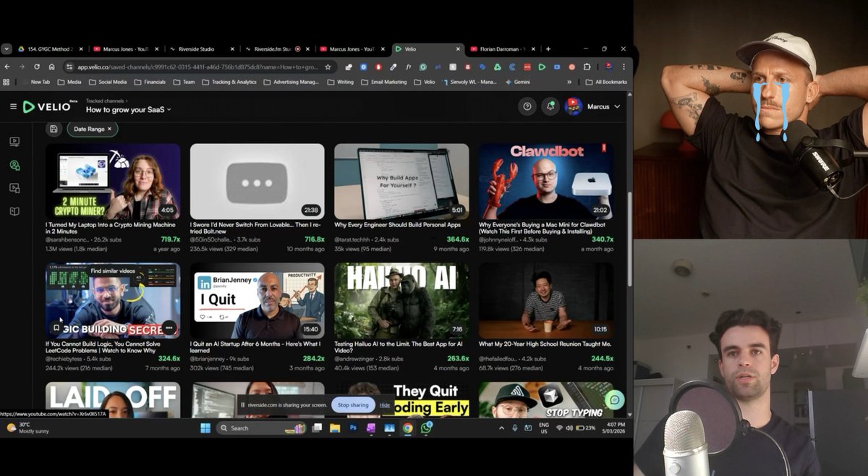Bookmark the LeetCode logic video
The width and height of the screenshot is (868, 476).
tap(56, 328)
